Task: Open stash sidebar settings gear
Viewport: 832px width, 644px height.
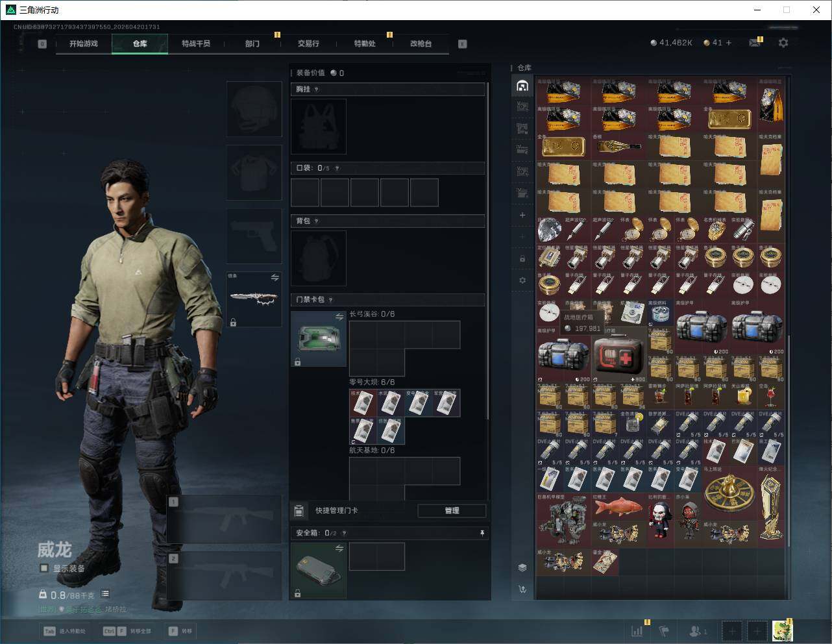Action: click(522, 280)
